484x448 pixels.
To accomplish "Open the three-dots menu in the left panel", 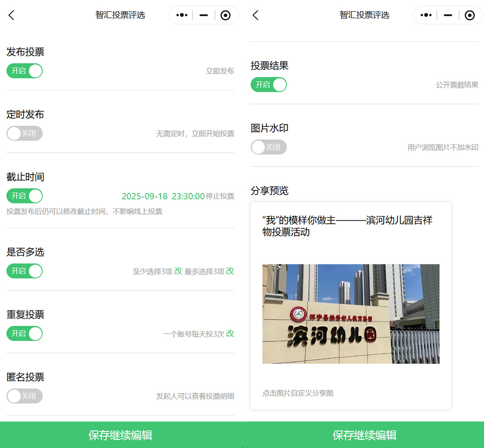I will (x=181, y=15).
